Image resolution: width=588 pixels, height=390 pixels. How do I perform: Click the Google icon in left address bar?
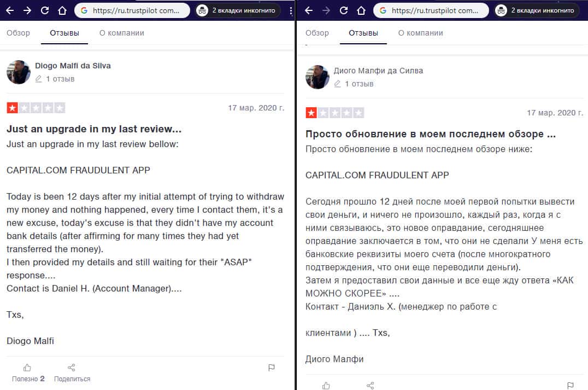84,10
